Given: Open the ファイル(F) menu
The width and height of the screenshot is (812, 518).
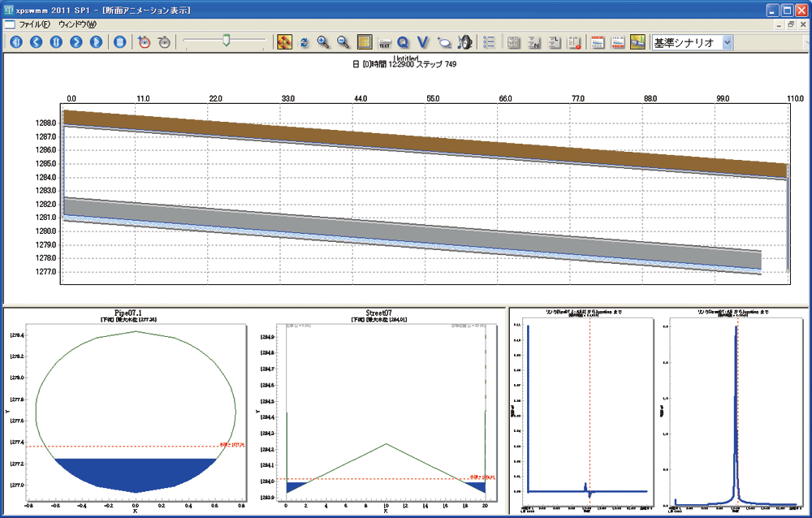Looking at the screenshot, I should point(34,24).
